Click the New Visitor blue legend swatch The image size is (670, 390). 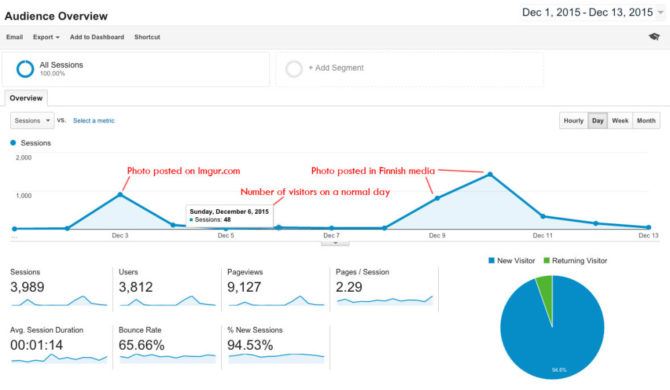pos(491,260)
